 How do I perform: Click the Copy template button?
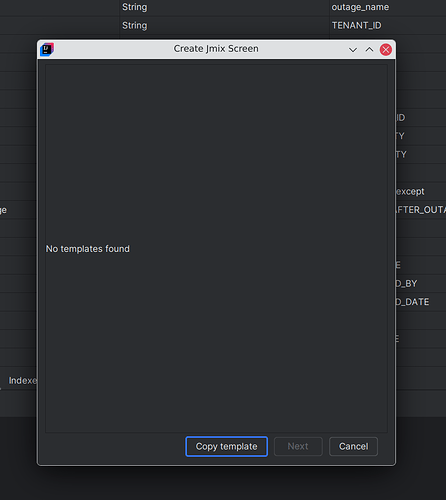[x=227, y=446]
